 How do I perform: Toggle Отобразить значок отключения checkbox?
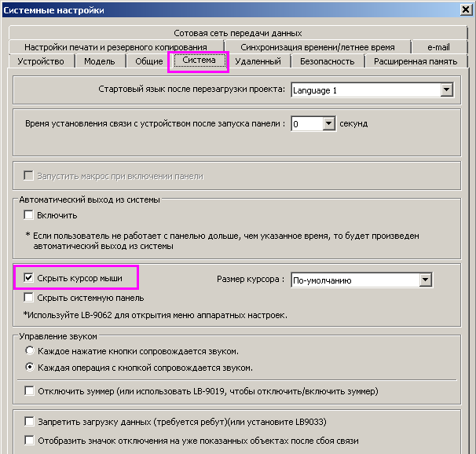coord(29,441)
